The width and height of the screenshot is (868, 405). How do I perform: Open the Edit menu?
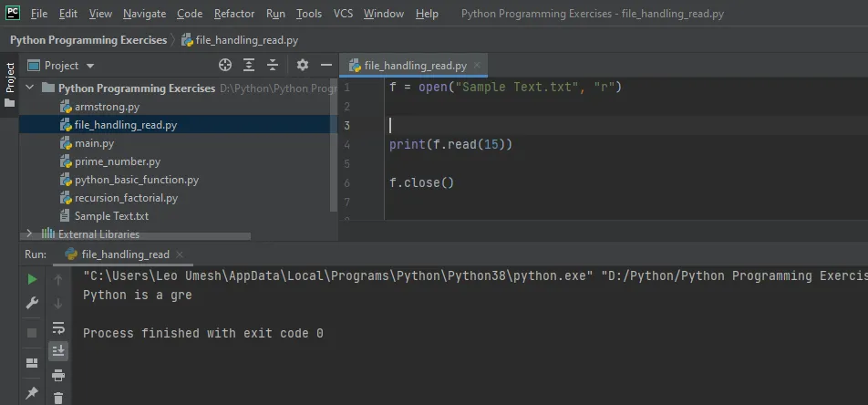click(68, 14)
